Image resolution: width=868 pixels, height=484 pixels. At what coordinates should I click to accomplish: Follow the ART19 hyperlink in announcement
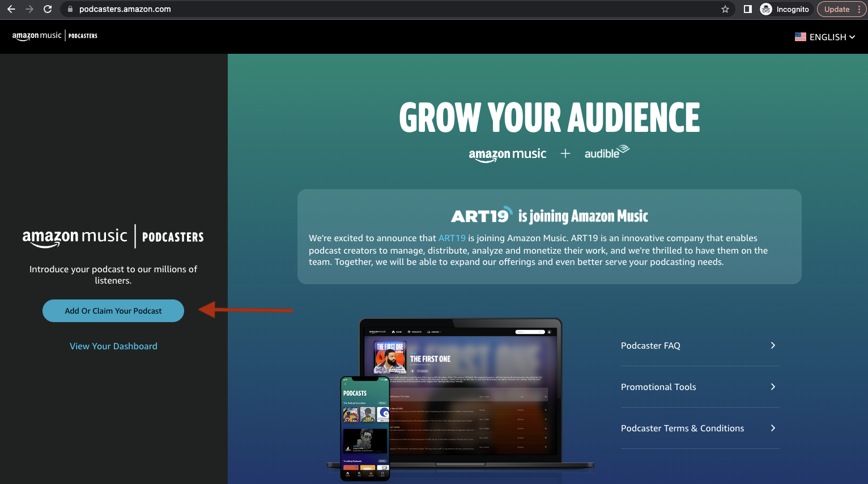(452, 238)
